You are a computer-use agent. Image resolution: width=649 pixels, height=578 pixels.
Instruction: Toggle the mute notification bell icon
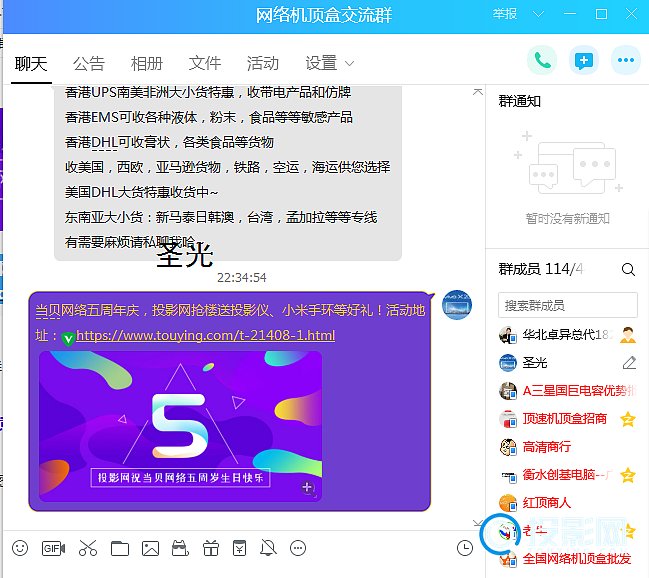268,548
